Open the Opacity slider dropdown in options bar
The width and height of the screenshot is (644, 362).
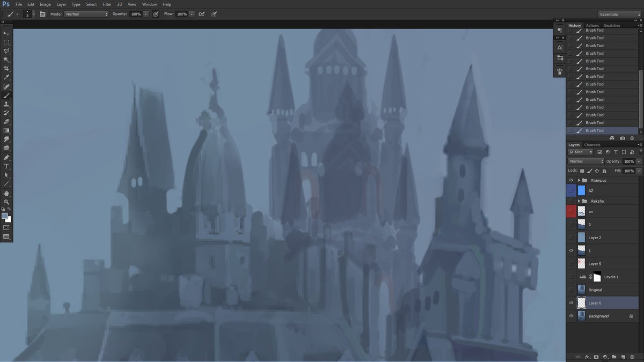click(x=146, y=14)
